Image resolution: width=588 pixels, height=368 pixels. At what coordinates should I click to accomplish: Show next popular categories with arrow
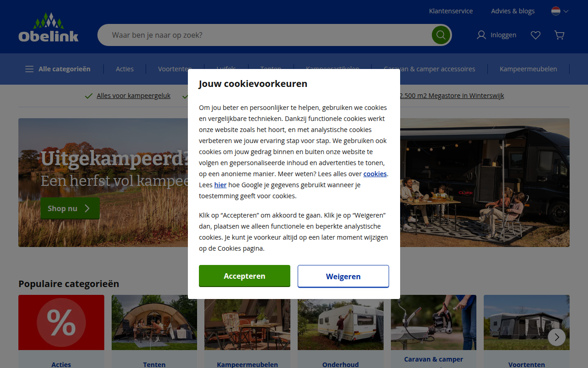(x=557, y=337)
